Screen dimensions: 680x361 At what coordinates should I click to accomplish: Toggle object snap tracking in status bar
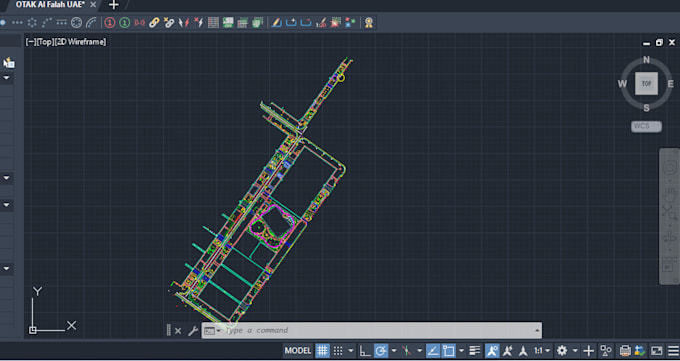coord(433,351)
